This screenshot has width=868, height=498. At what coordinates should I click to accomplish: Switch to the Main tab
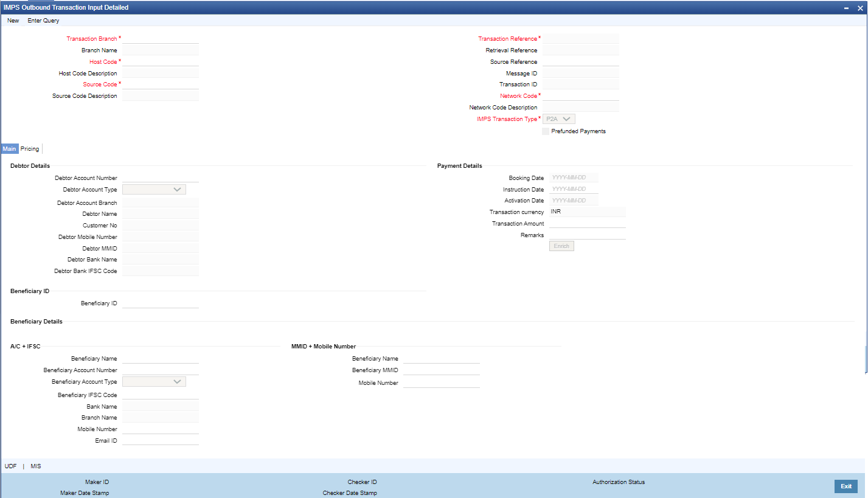(9, 149)
